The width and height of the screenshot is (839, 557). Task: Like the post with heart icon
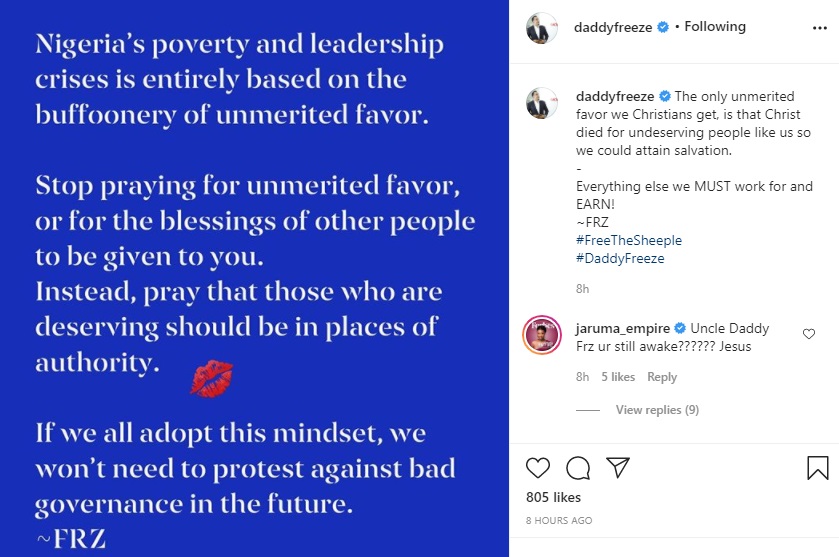coord(538,468)
